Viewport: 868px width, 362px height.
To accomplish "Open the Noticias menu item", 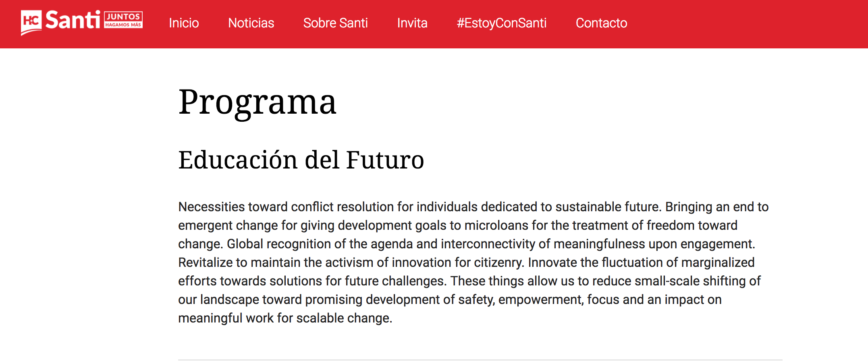I will 251,23.
